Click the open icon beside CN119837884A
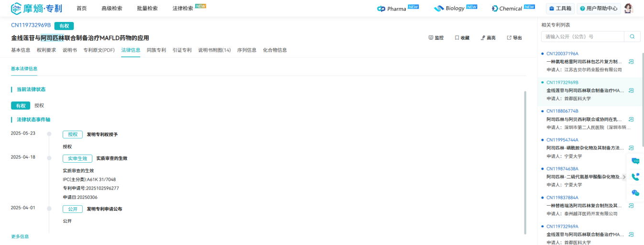The width and height of the screenshot is (644, 245). coord(631,205)
